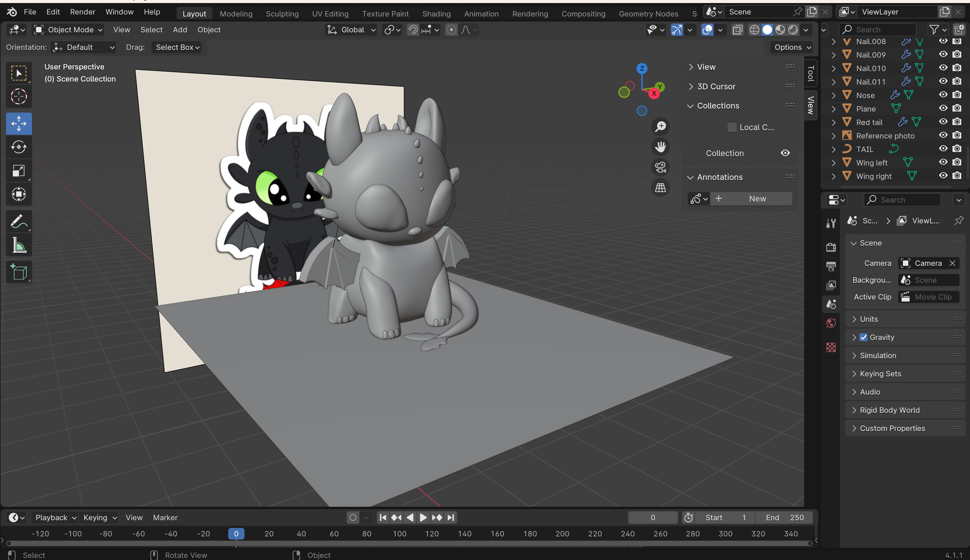
Task: Open the Add menu in viewport header
Action: point(180,30)
